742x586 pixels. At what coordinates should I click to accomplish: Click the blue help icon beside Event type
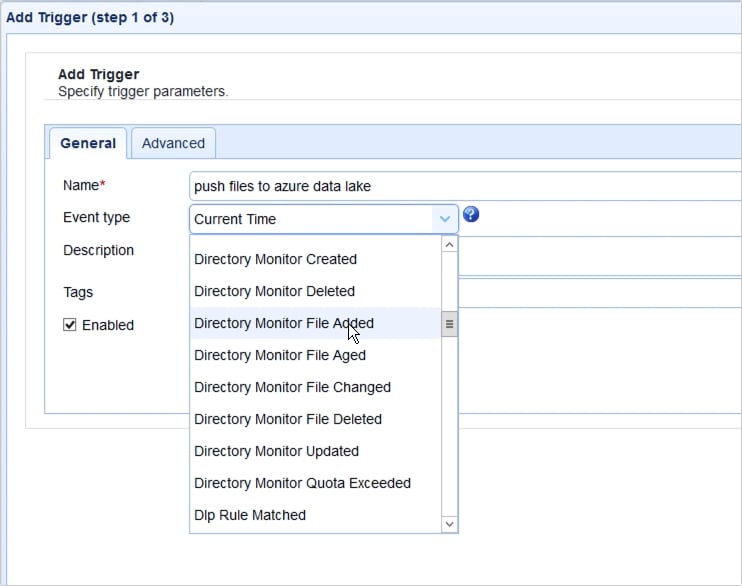pyautogui.click(x=471, y=216)
